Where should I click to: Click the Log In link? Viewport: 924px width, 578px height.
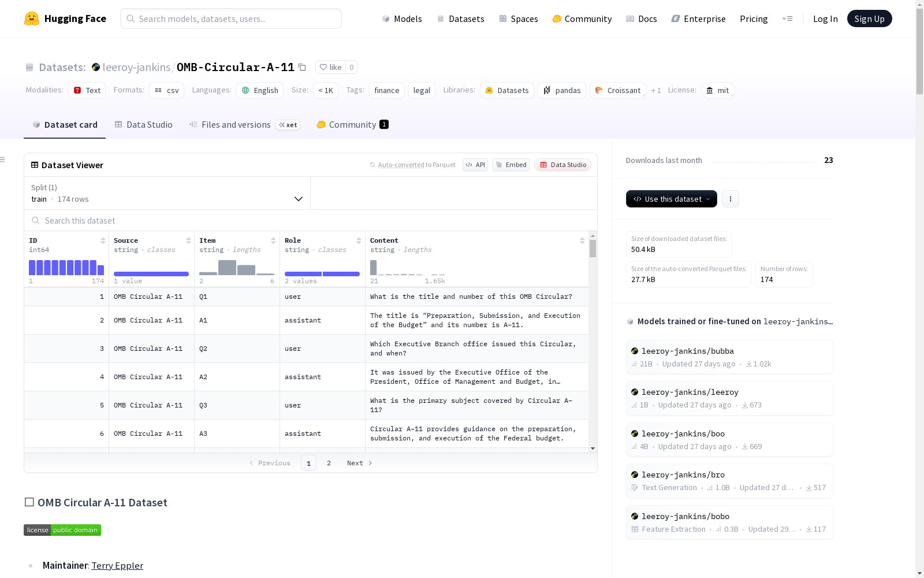click(x=825, y=18)
